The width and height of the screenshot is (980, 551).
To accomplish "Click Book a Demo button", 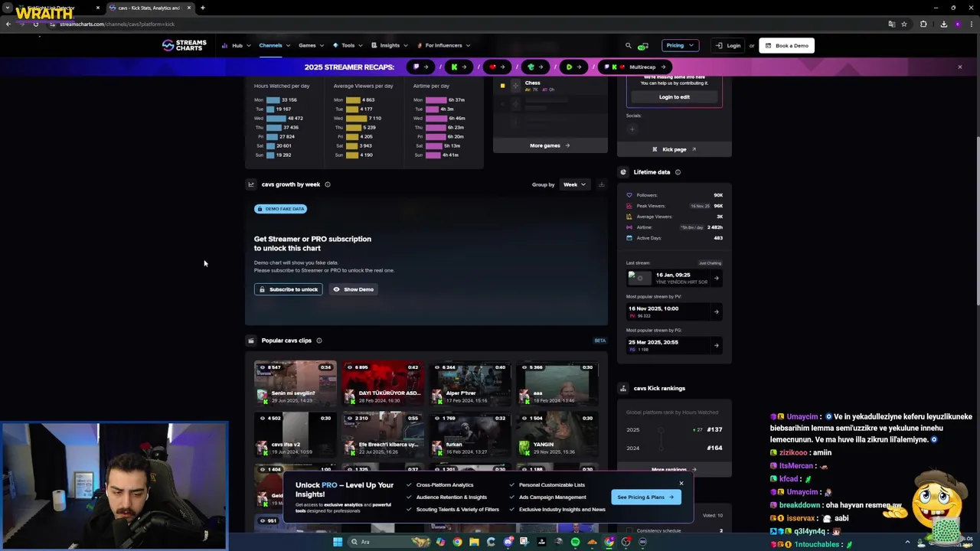I will (786, 45).
